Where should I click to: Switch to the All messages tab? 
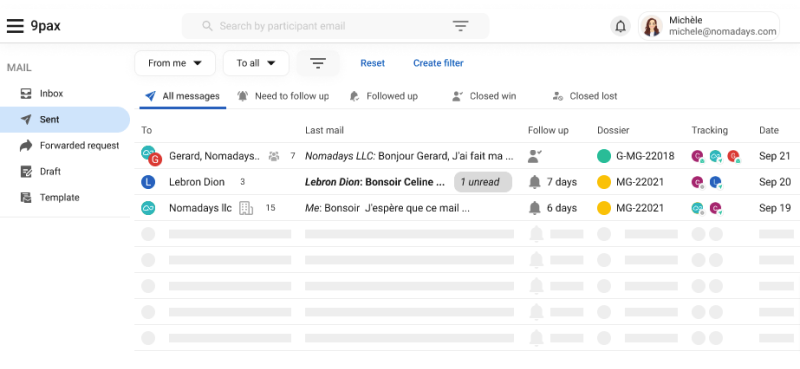coord(183,96)
